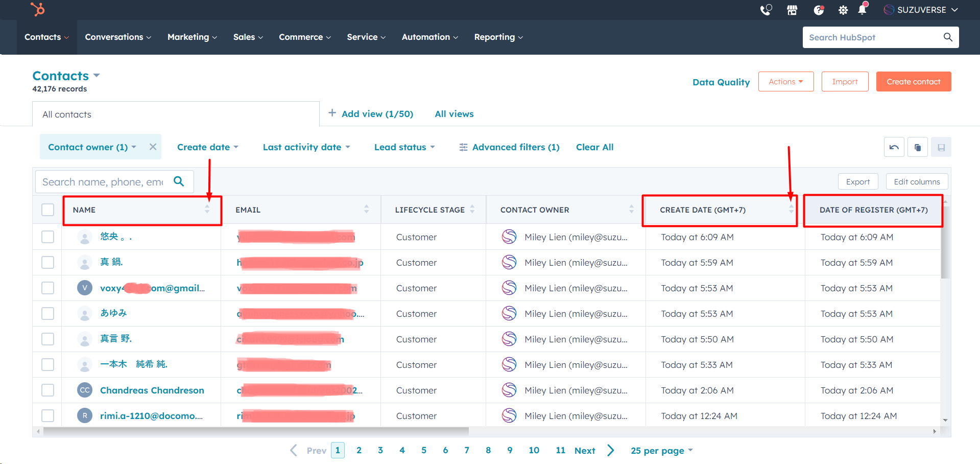This screenshot has height=464, width=980.
Task: Click the clone view copy icon
Action: 918,147
